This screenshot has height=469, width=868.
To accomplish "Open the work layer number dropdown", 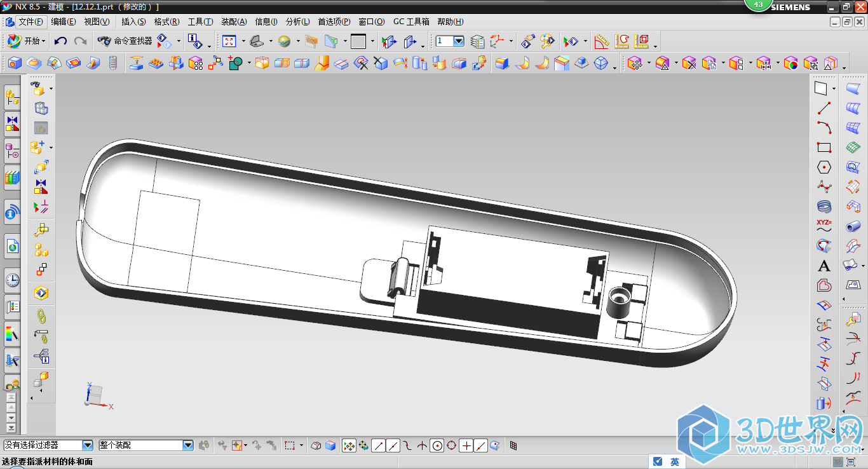I will point(458,41).
